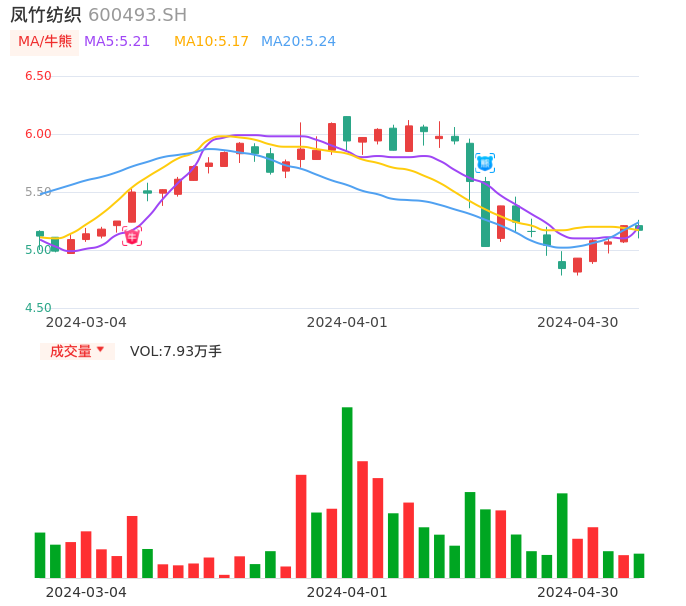Click the VOL:7.93万手 volume readout

[x=176, y=351]
